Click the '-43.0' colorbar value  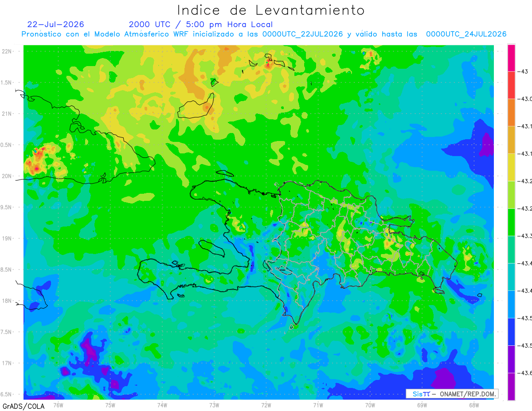tap(525, 99)
